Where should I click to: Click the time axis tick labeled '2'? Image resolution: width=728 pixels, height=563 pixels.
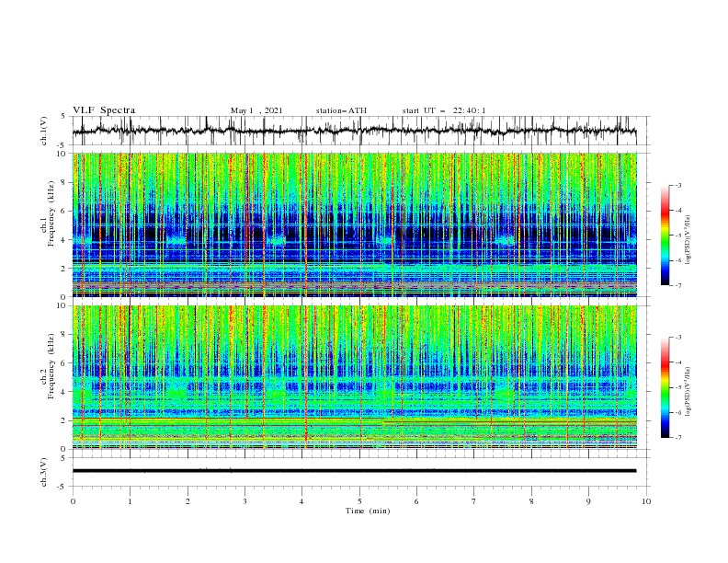188,501
